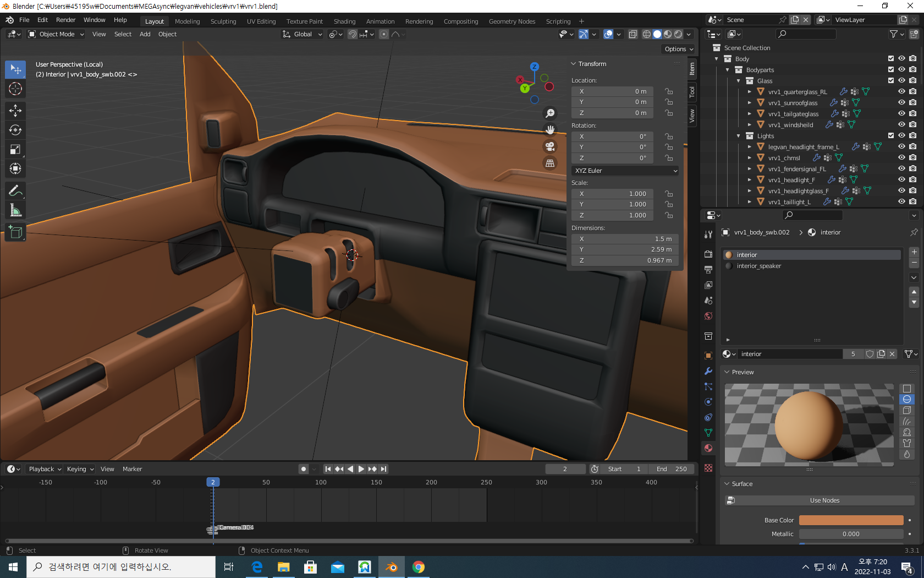Collapse the Bodyparts collection tree
Viewport: 924px width, 578px height.
[728, 70]
